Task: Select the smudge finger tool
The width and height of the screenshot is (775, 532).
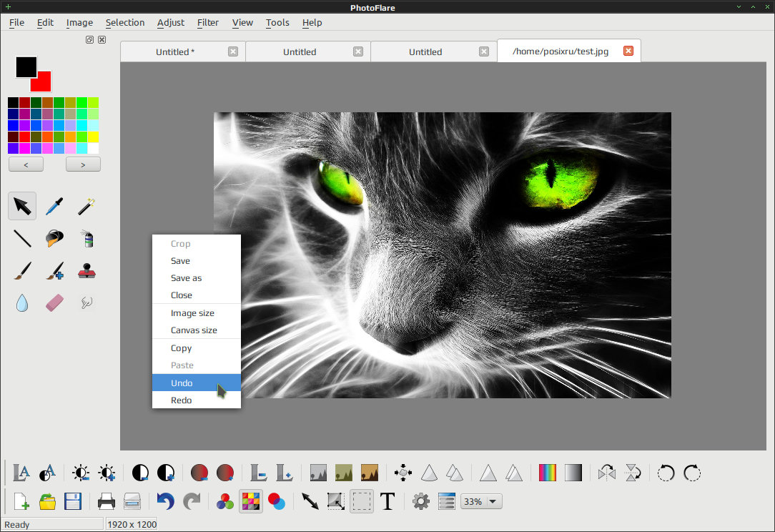Action: [87, 302]
